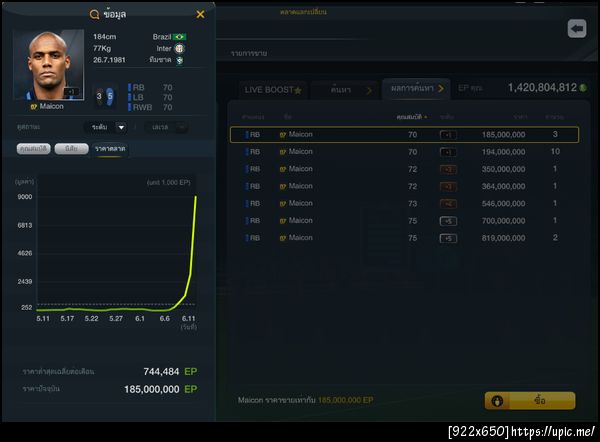The width and height of the screenshot is (600, 442).
Task: Click the 6.11 date label on the chart
Action: click(188, 318)
